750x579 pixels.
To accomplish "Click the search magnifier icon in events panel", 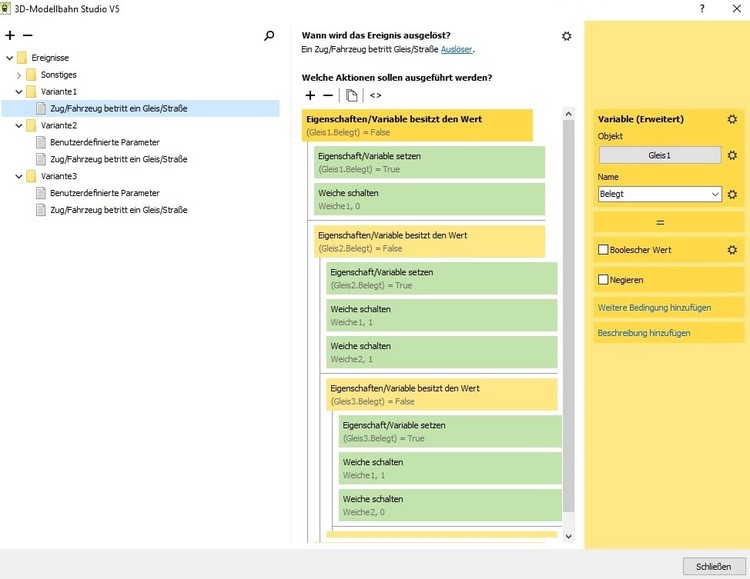I will (269, 35).
